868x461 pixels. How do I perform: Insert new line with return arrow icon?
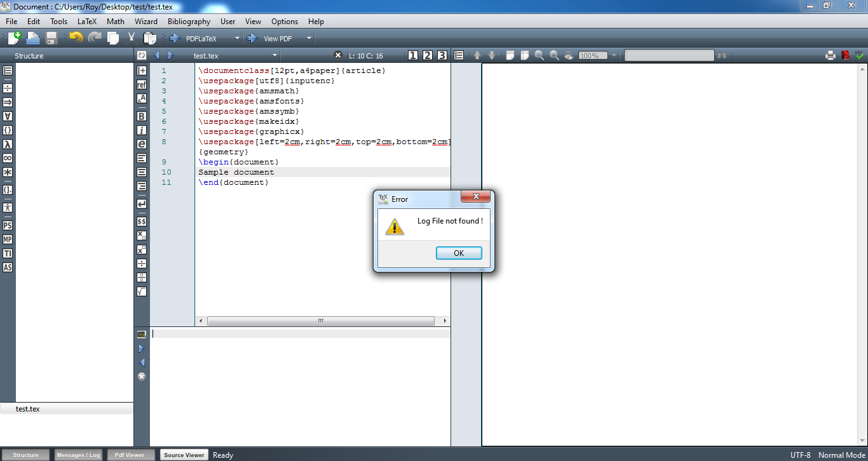point(142,204)
